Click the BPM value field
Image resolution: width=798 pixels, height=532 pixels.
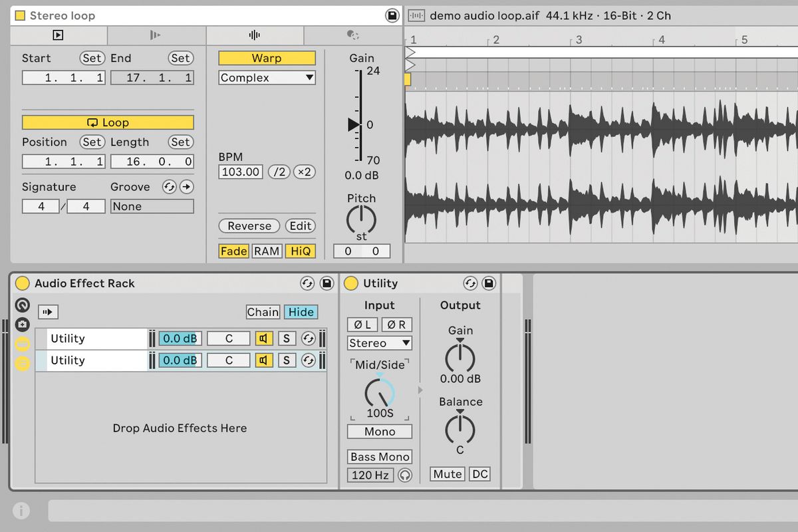click(x=240, y=172)
